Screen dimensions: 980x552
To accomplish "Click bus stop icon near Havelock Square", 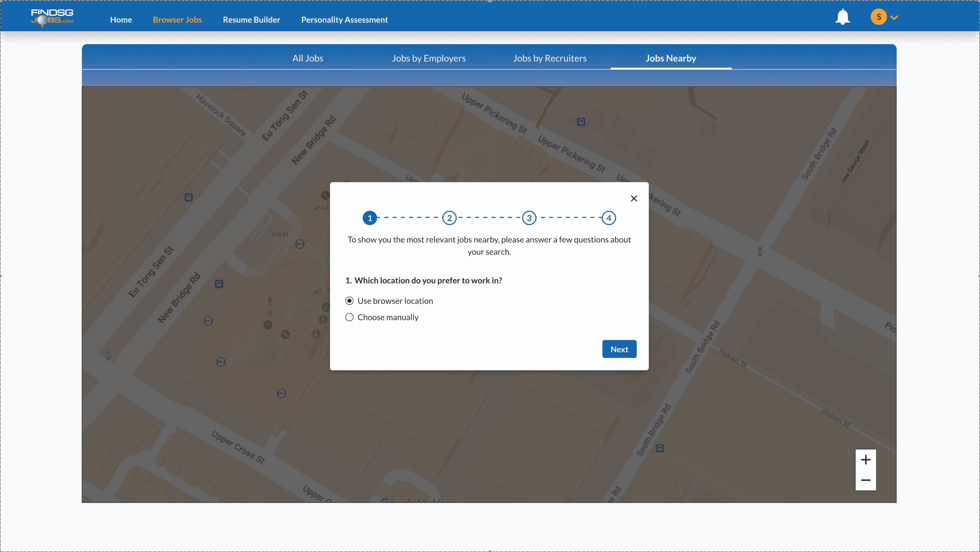I will click(189, 197).
